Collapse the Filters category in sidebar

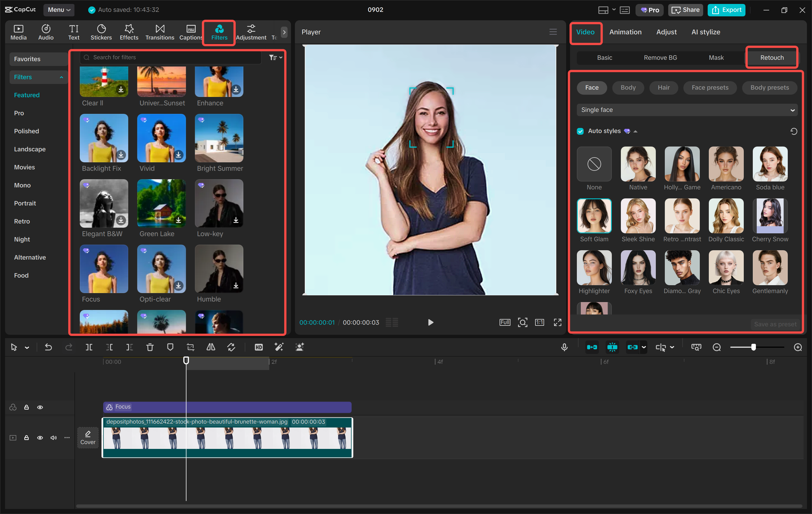[x=61, y=77]
